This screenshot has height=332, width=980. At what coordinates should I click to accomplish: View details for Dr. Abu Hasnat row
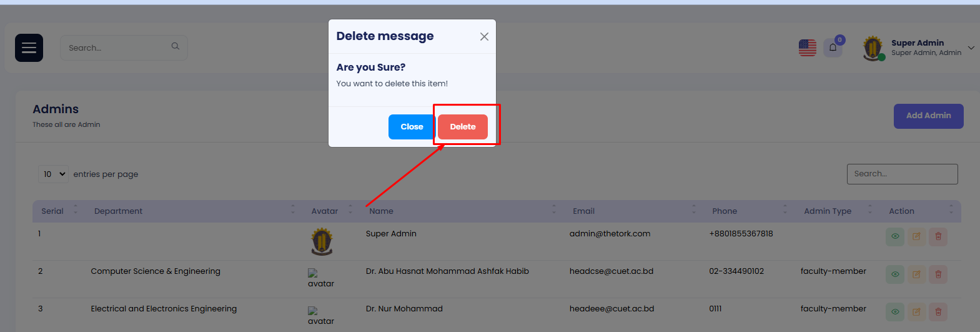coord(894,274)
